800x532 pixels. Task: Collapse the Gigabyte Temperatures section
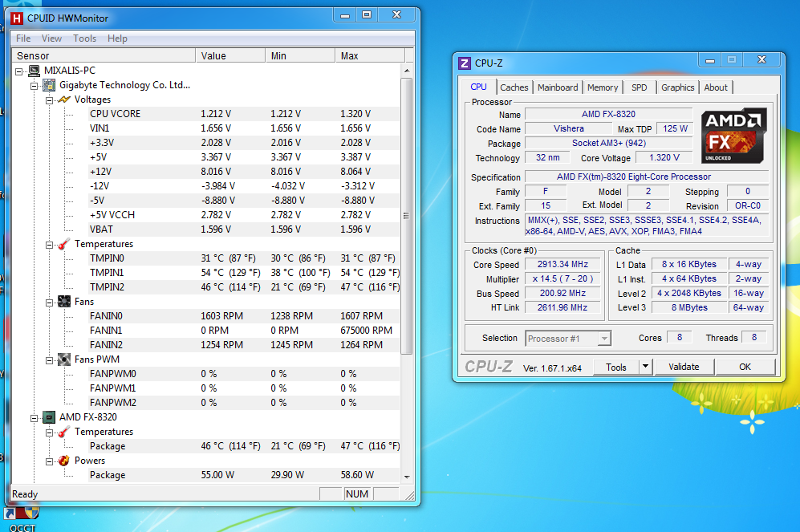49,245
